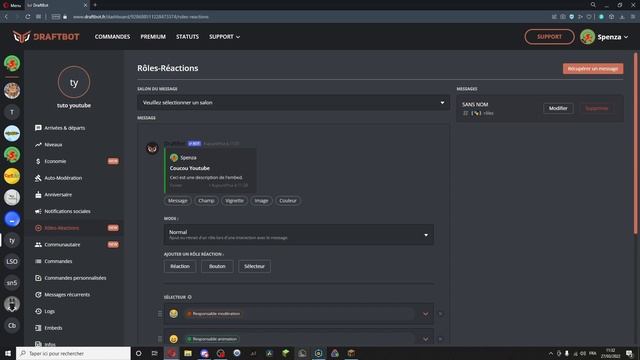Click the 'Coucou Youtube' embed title

[x=190, y=168]
